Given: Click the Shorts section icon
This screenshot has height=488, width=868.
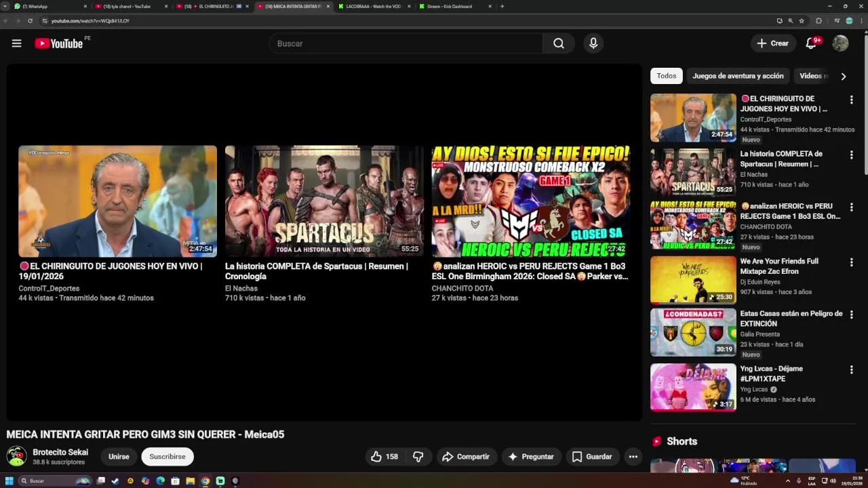Looking at the screenshot, I should coord(656,441).
